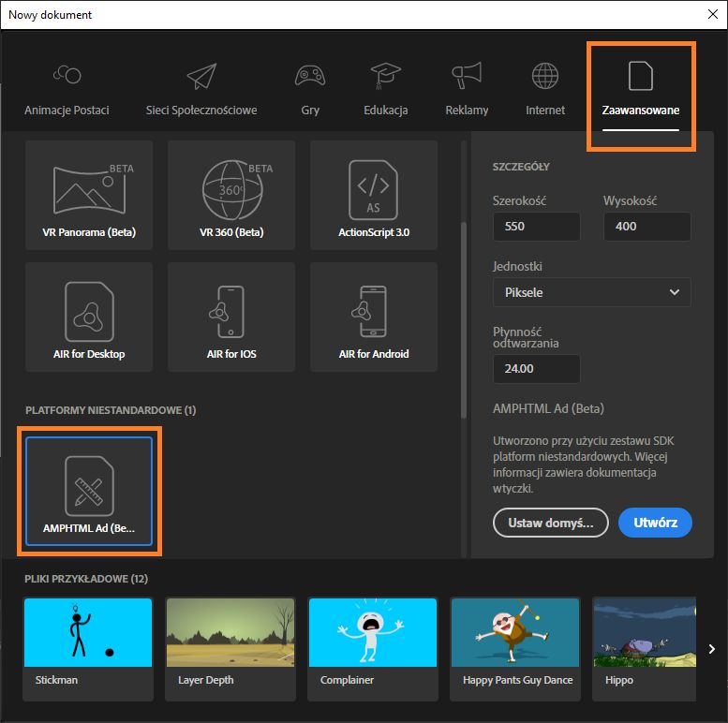Pick the AIR for Android preset
This screenshot has height=723, width=728.
point(374,317)
